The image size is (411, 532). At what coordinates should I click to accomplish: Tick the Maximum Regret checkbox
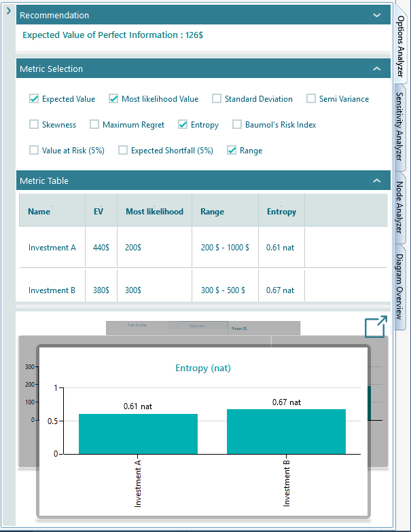coord(94,125)
